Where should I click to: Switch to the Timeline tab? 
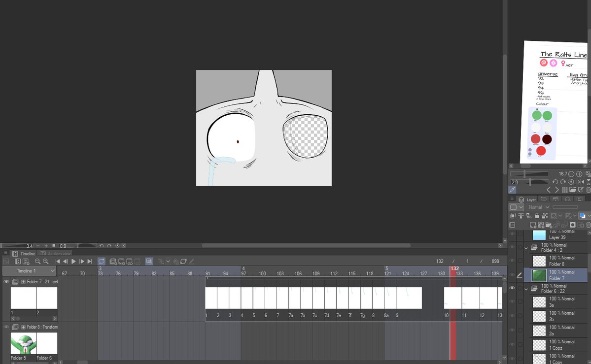pos(24,254)
